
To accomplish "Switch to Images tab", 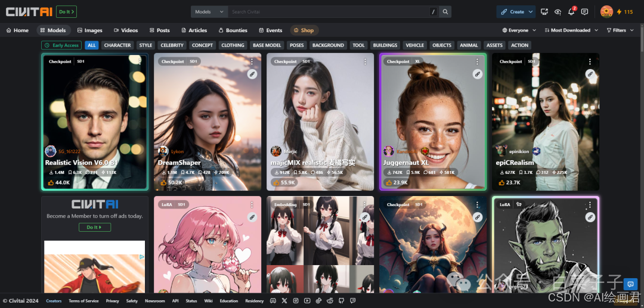I will (89, 30).
